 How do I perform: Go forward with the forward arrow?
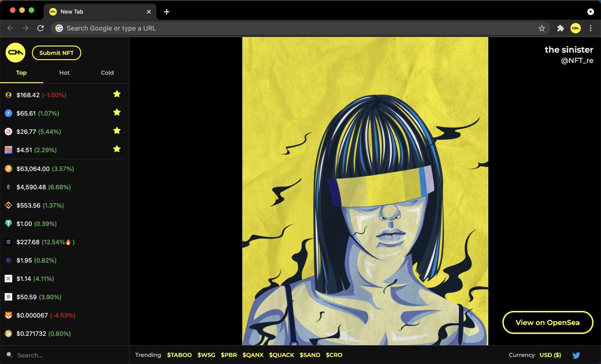click(x=26, y=29)
